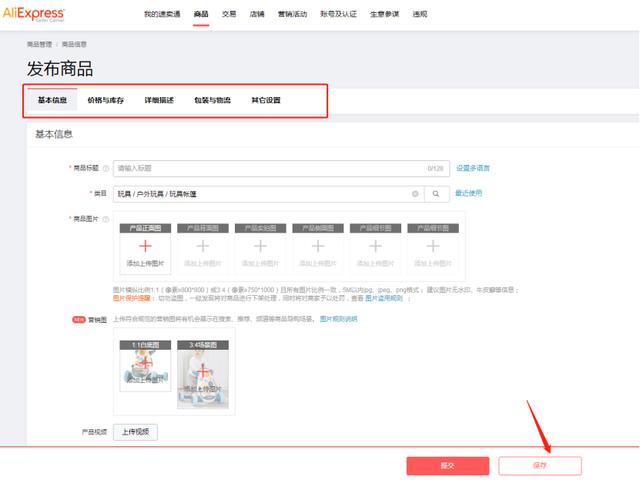Click the 上传视频 button

[135, 432]
